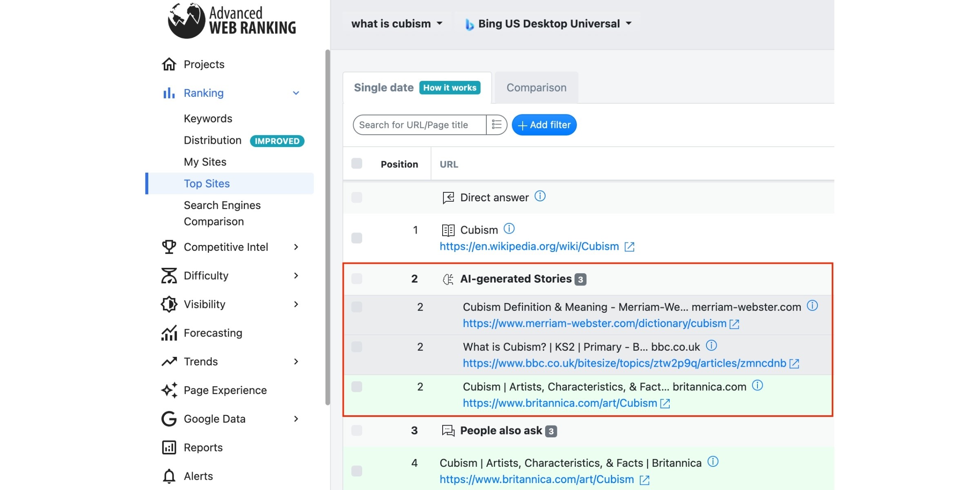980x490 pixels.
Task: Click the Google Data G icon
Action: tap(169, 419)
